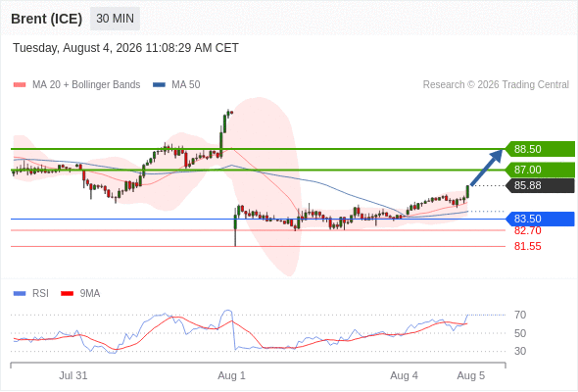
Task: Click the green 87.00 resistance price tag
Action: tap(540, 170)
